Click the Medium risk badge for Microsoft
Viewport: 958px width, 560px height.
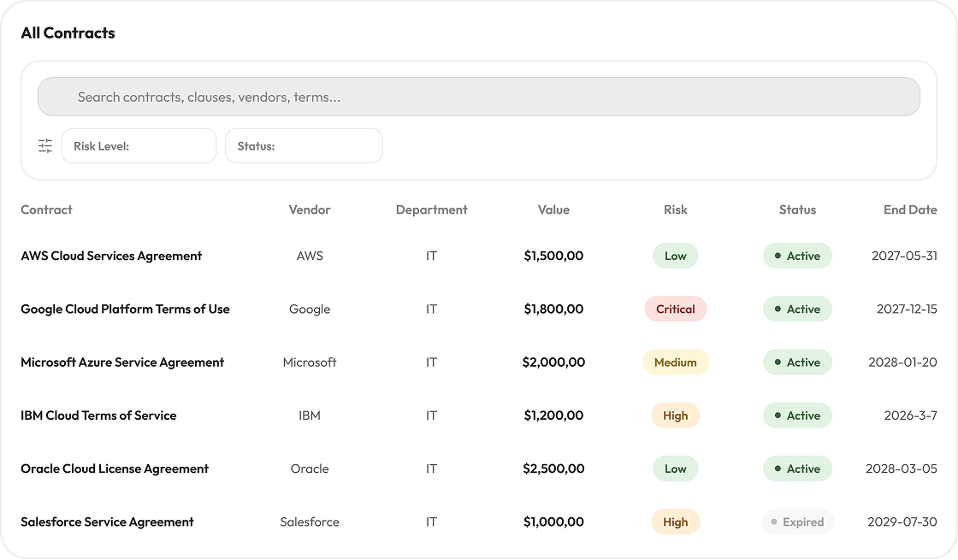675,363
